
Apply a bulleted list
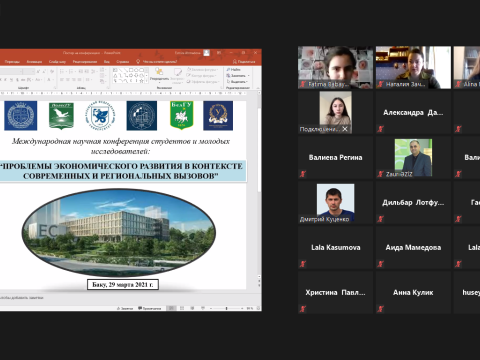[x=63, y=71]
